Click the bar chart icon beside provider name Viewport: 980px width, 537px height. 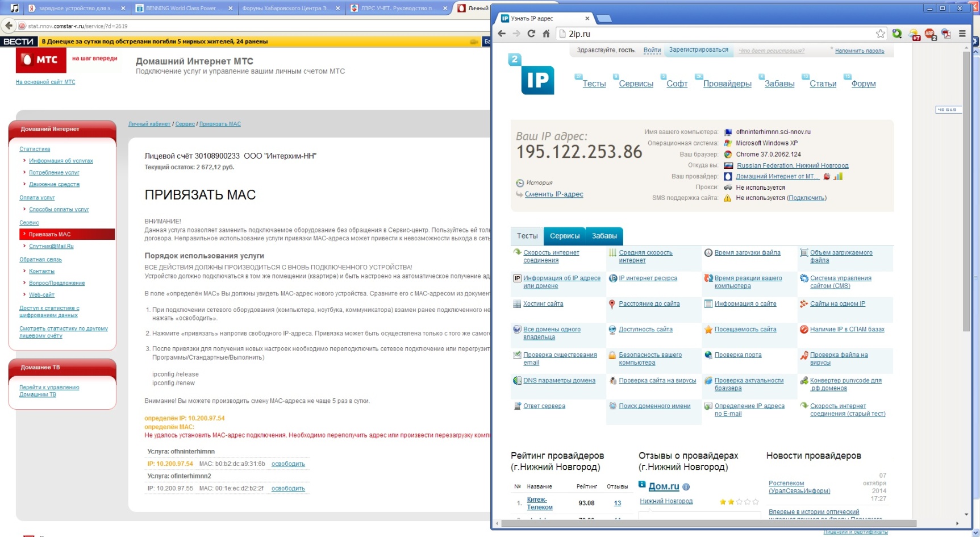pyautogui.click(x=838, y=176)
